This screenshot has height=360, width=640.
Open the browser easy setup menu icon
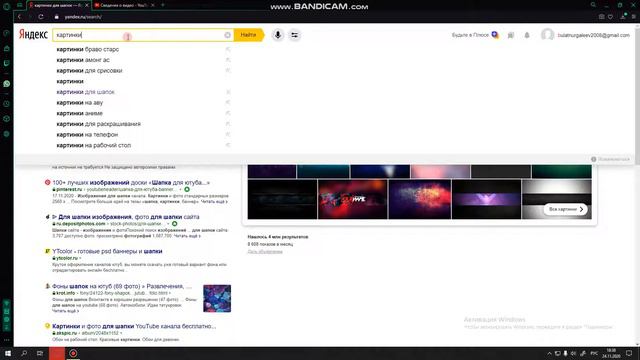tap(633, 17)
